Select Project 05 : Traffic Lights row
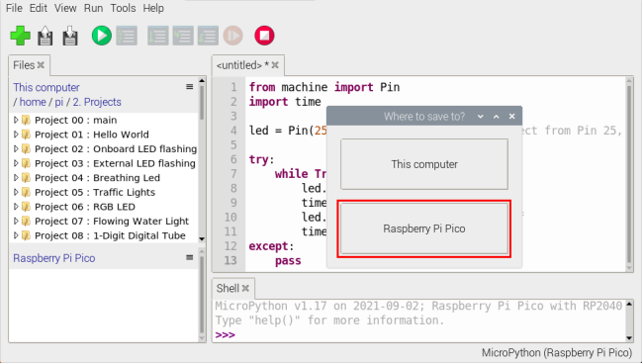Image resolution: width=643 pixels, height=364 pixels. click(103, 192)
